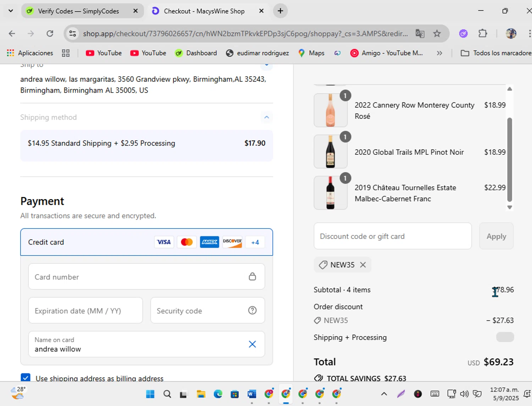Open Microsoft Store from taskbar
This screenshot has width=532, height=406.
coord(235,394)
